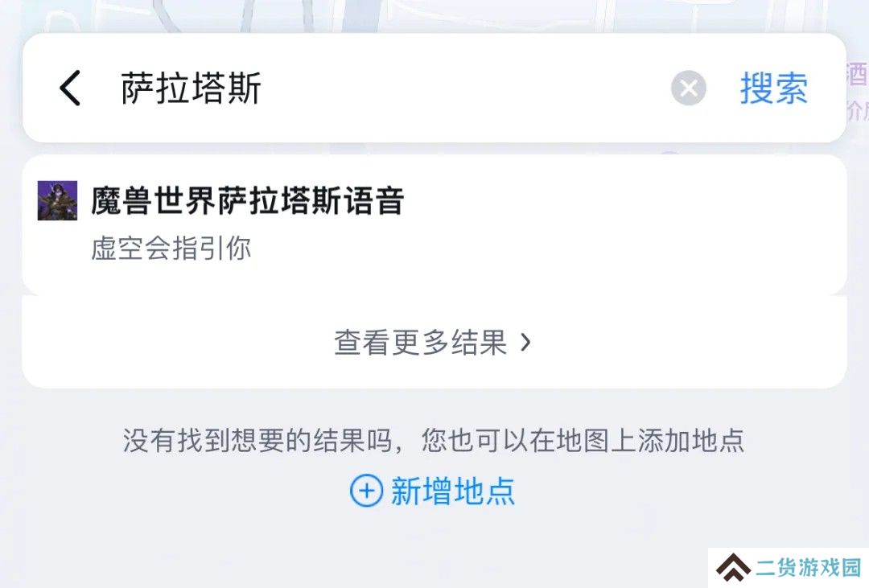This screenshot has height=588, width=869.
Task: Click the circled plus icon for adding place
Action: click(x=366, y=491)
